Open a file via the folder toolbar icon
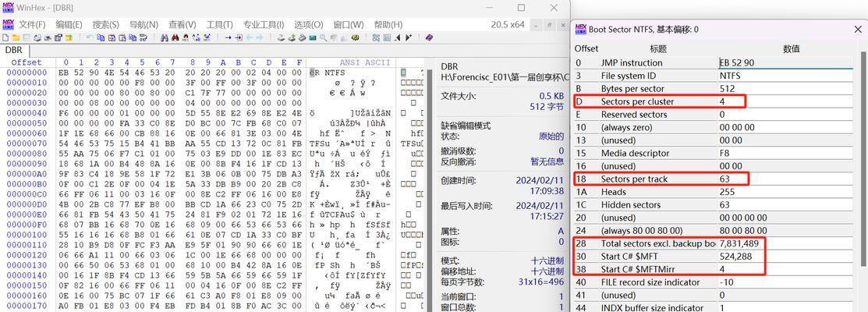The image size is (868, 312). (16, 37)
